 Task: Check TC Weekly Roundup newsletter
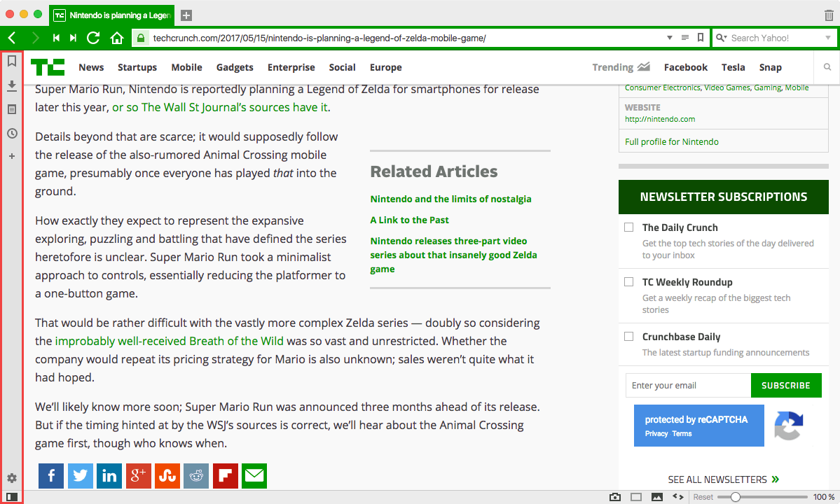point(629,282)
